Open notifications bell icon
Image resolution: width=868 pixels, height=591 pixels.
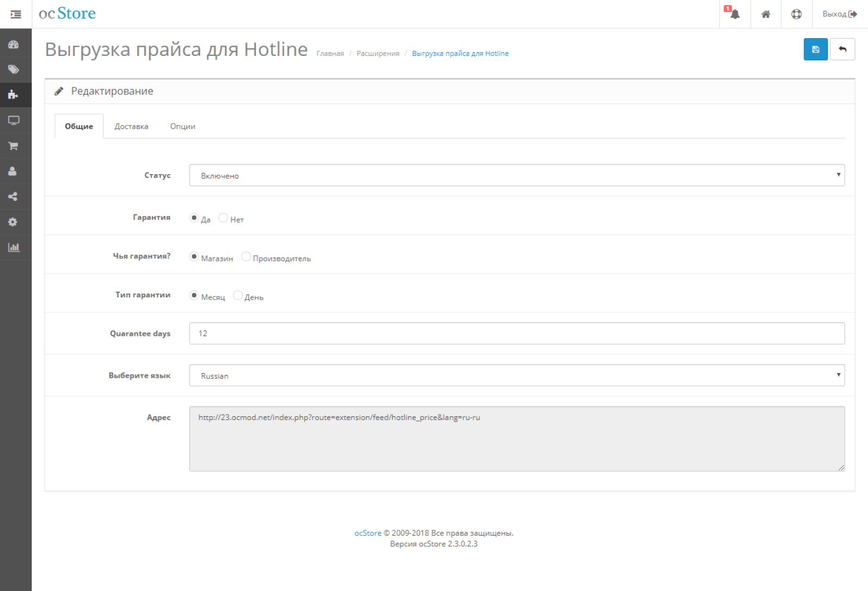pyautogui.click(x=735, y=14)
